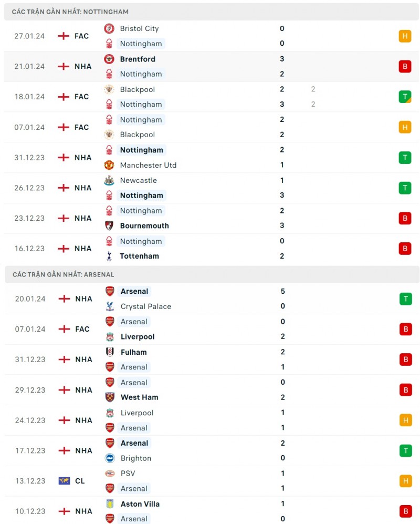Click the Aston Villa crest
This screenshot has height=524, width=420.
pos(110,504)
